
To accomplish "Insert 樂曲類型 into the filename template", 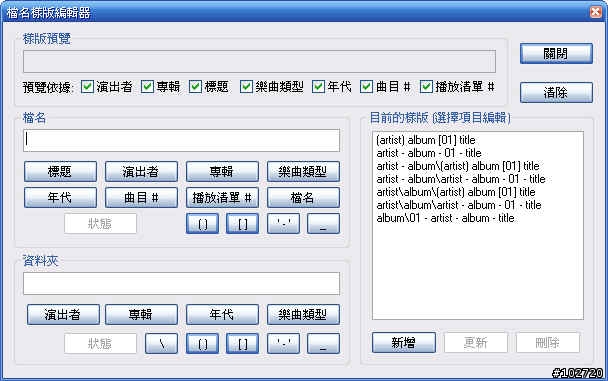I will [x=303, y=171].
